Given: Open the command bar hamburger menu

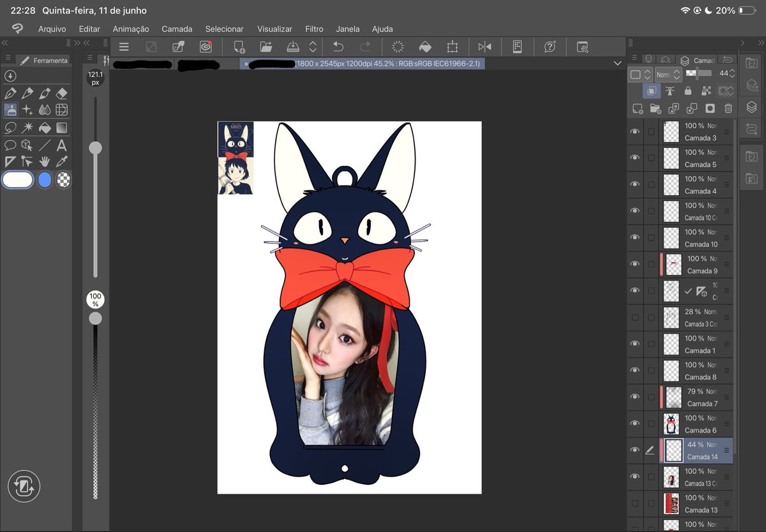Looking at the screenshot, I should pyautogui.click(x=124, y=47).
